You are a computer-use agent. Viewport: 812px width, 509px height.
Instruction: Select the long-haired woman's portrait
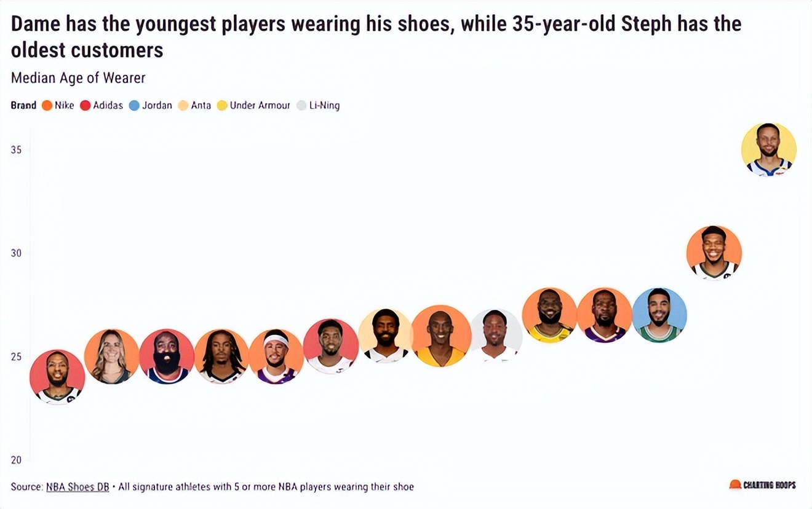111,357
